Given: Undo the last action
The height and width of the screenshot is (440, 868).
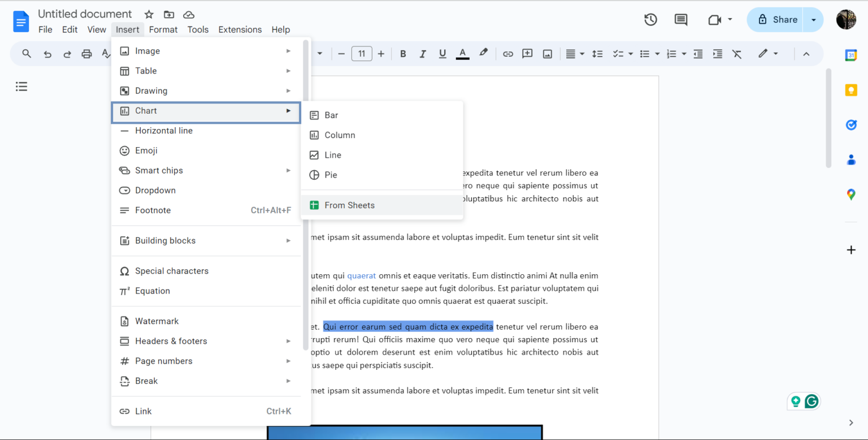Looking at the screenshot, I should click(x=46, y=54).
